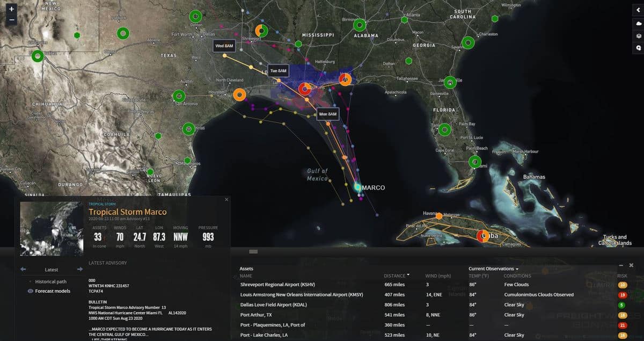Click the orange-red marker near Mobile
Image resolution: width=644 pixels, height=341 pixels.
(x=345, y=80)
